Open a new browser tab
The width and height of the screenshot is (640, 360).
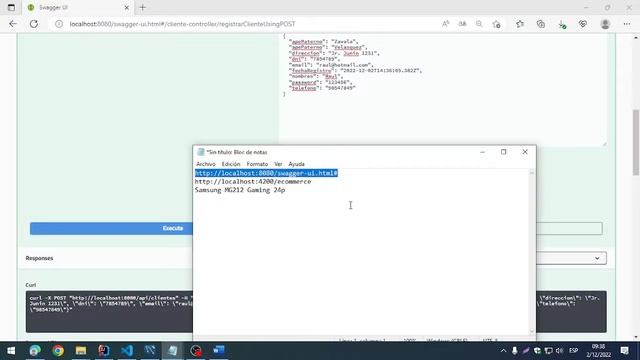pos(142,7)
